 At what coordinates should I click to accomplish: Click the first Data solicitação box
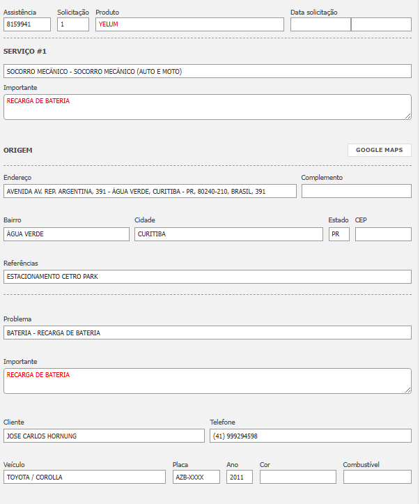pos(320,24)
